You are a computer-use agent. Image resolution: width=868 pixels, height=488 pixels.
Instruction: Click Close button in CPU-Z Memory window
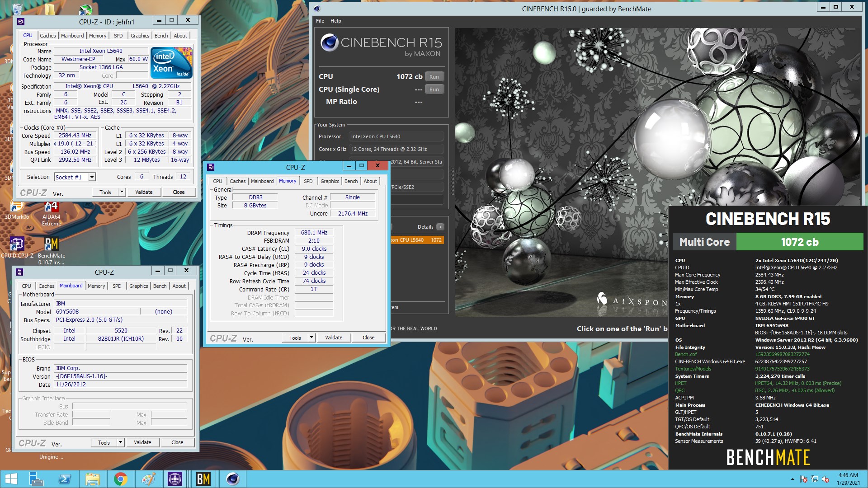(x=368, y=338)
